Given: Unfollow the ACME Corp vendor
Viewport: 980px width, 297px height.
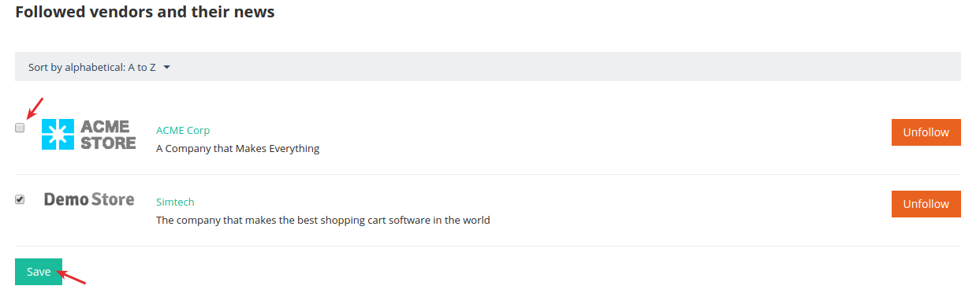Looking at the screenshot, I should tap(926, 132).
